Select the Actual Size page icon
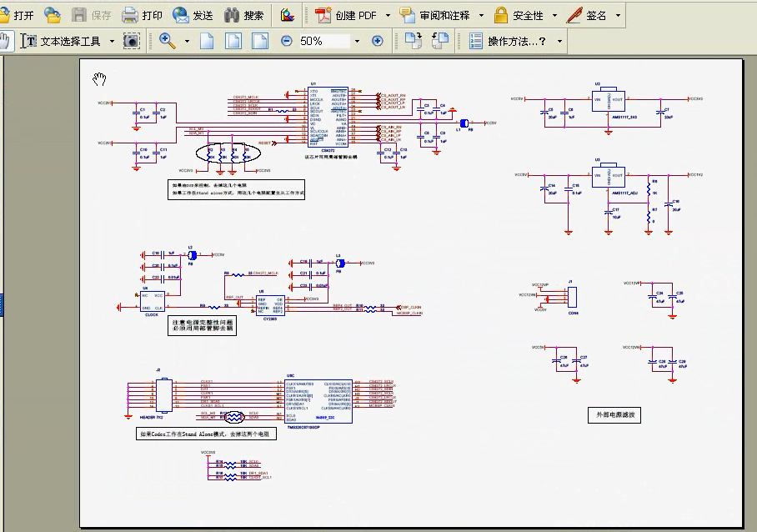Screen dimensions: 757x532 click(207, 41)
